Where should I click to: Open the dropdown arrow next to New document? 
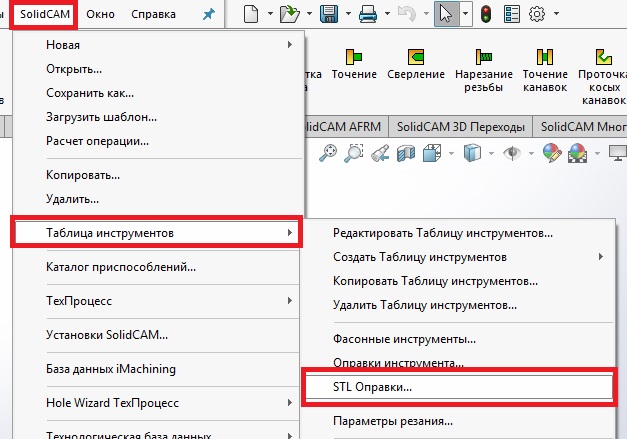[x=270, y=14]
